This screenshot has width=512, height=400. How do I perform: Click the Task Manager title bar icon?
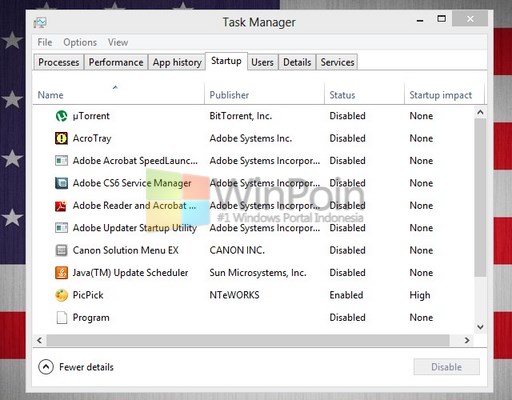click(40, 23)
